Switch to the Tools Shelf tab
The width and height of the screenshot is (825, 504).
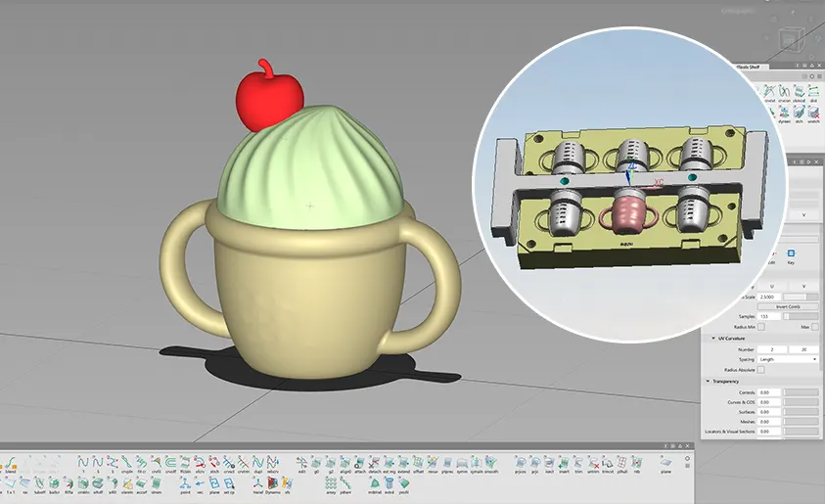coord(749,67)
